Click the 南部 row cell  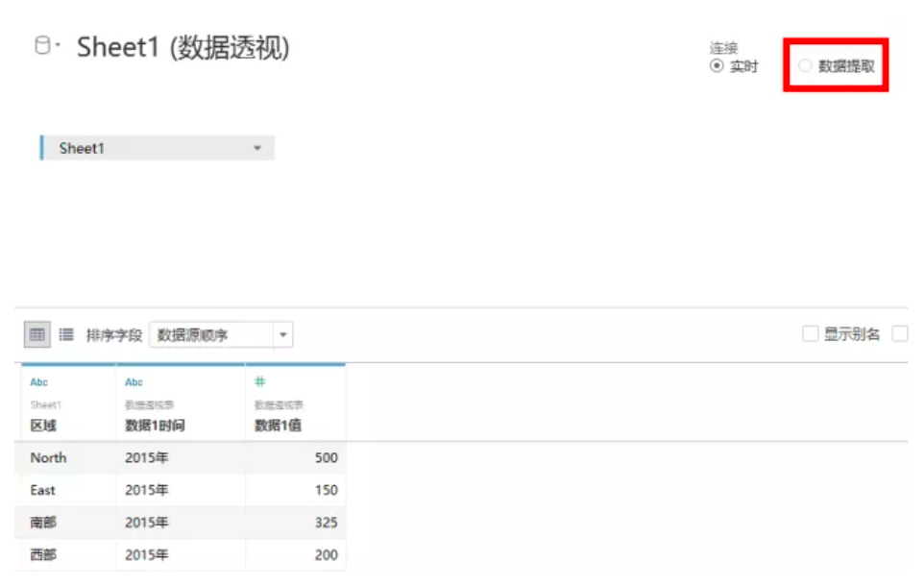43,523
